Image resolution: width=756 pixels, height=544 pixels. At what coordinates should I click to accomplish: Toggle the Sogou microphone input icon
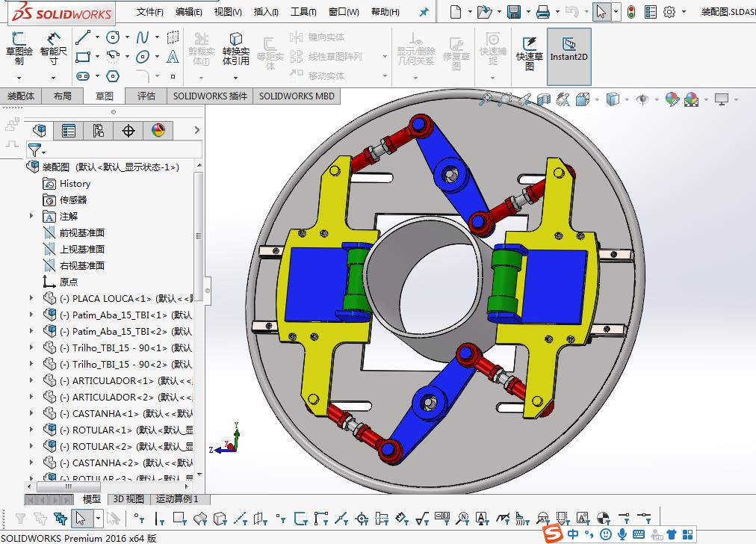pos(622,534)
